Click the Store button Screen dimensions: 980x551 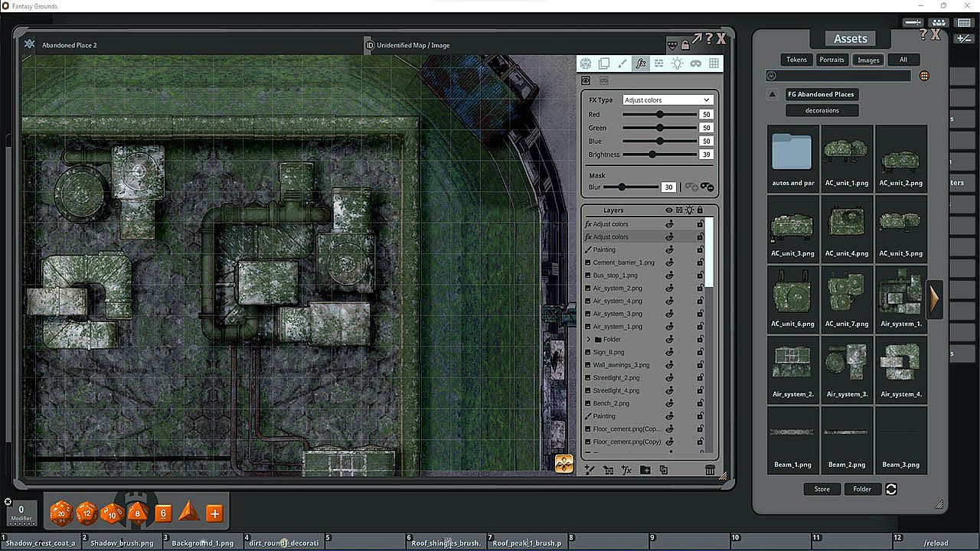(x=822, y=489)
